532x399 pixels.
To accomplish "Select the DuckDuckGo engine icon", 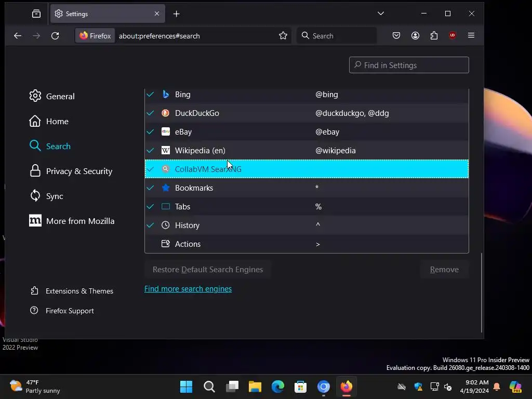I will coord(166,113).
